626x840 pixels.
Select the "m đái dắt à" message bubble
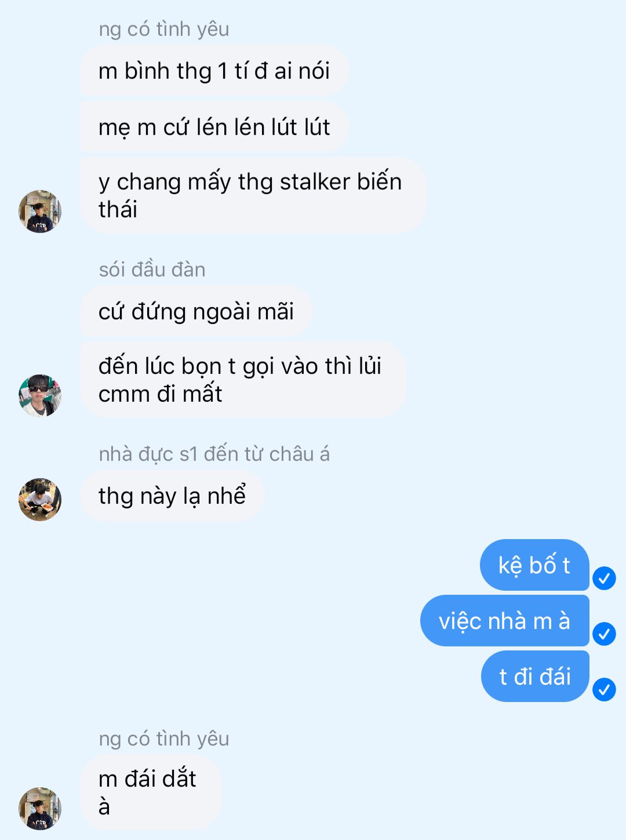[x=151, y=792]
